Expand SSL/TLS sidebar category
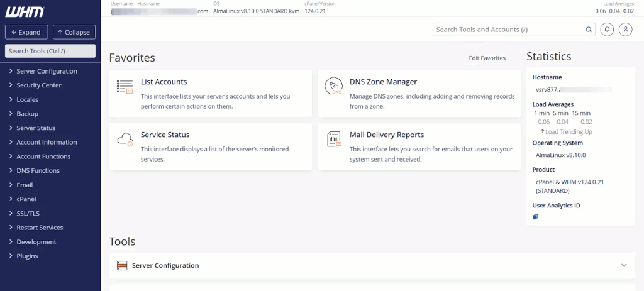Screen dimensions: 644x291 [28, 213]
